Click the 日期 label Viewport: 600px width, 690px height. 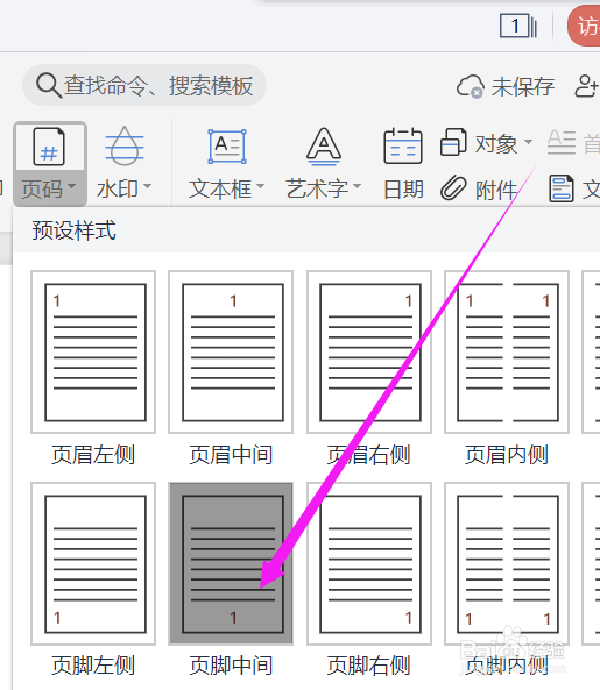(x=403, y=190)
